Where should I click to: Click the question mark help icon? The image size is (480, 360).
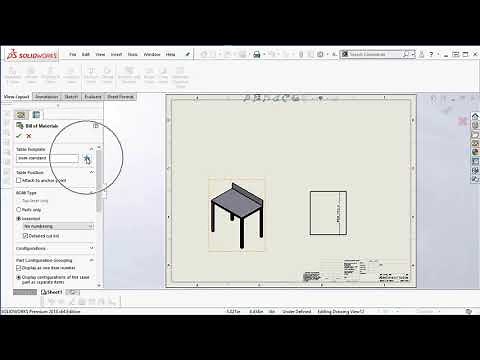[x=431, y=54]
